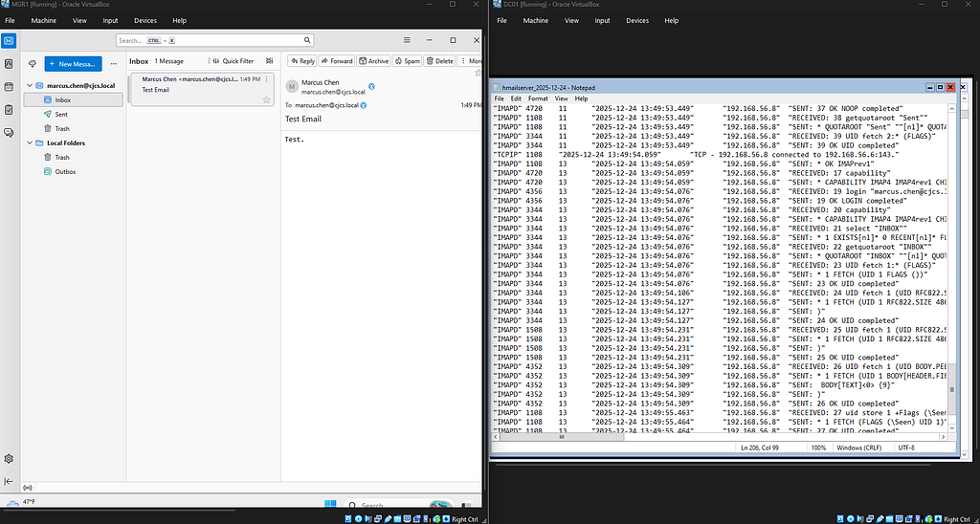Select the Inbox folder

coord(73,100)
